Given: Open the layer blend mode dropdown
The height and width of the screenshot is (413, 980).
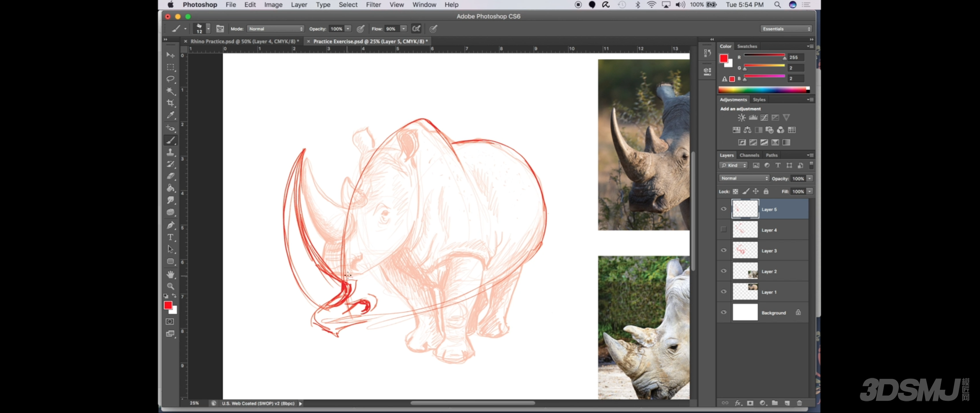Looking at the screenshot, I should [744, 178].
